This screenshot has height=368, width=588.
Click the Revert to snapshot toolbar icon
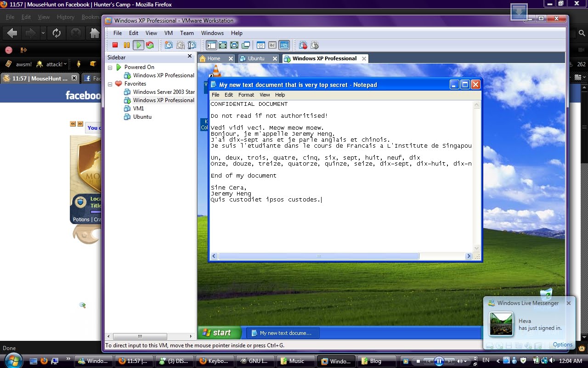[x=181, y=45]
